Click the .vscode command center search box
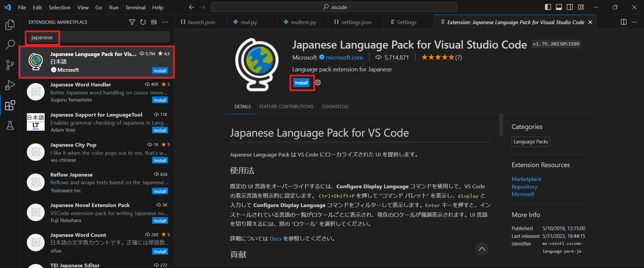This screenshot has height=268, width=644. pyautogui.click(x=334, y=7)
